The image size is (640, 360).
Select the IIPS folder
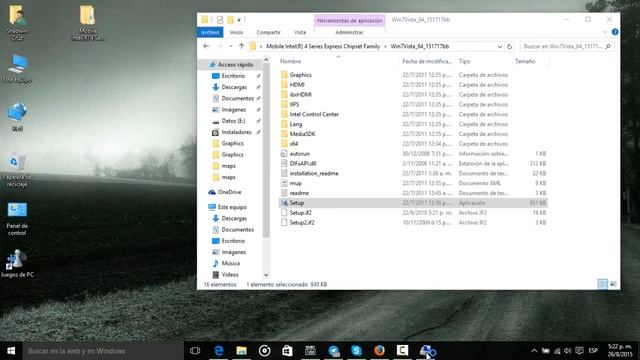294,104
